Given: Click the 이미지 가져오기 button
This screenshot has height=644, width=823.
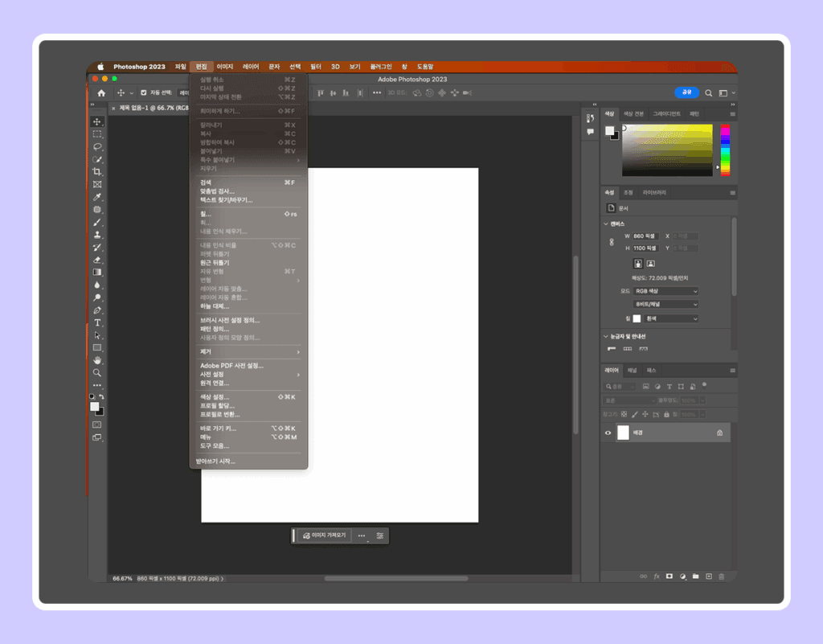Looking at the screenshot, I should pyautogui.click(x=325, y=535).
